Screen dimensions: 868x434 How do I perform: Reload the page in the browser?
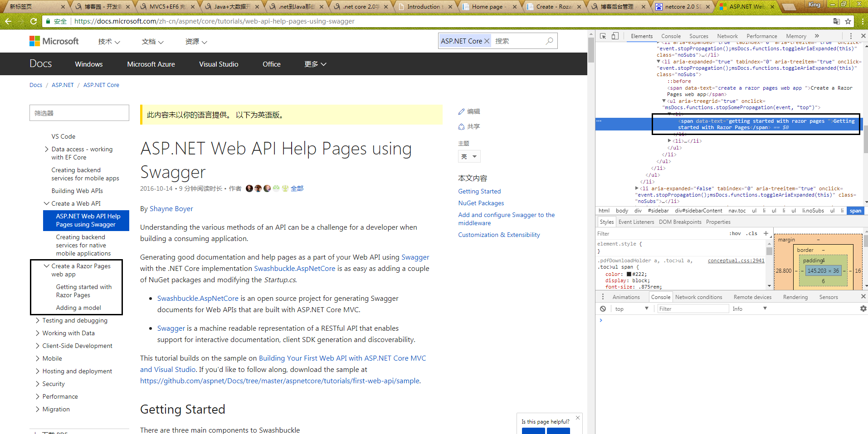pos(33,21)
